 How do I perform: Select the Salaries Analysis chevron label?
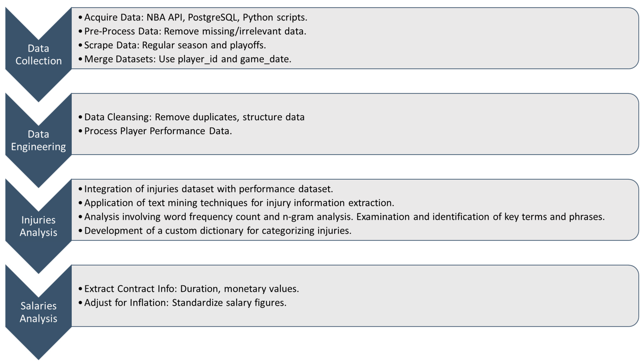click(x=38, y=312)
